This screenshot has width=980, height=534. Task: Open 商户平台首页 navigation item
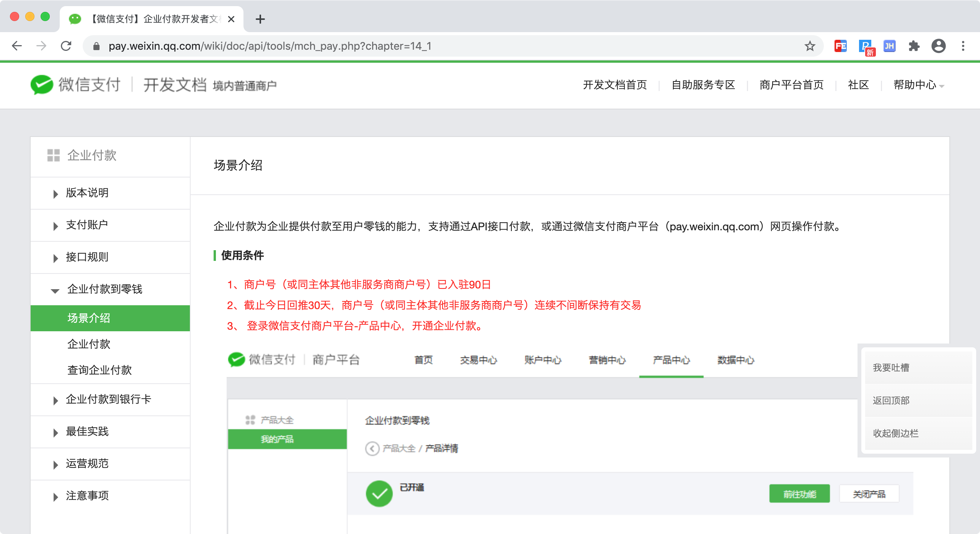coord(791,85)
